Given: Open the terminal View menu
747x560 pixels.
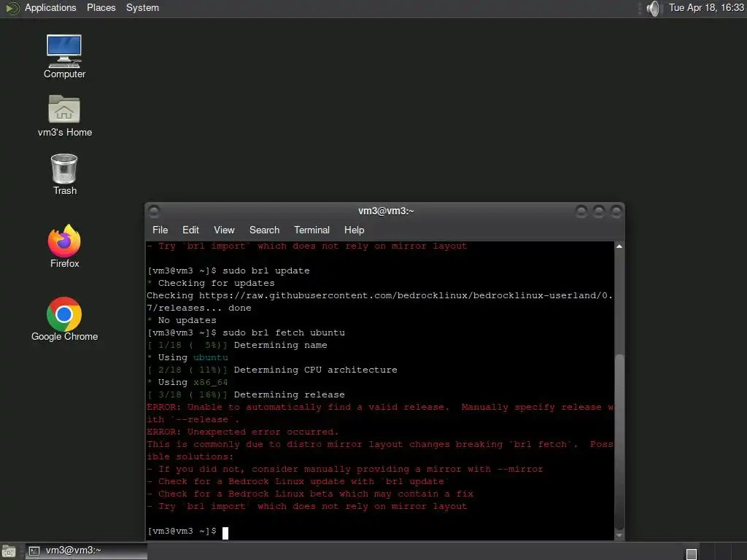Looking at the screenshot, I should pyautogui.click(x=224, y=230).
